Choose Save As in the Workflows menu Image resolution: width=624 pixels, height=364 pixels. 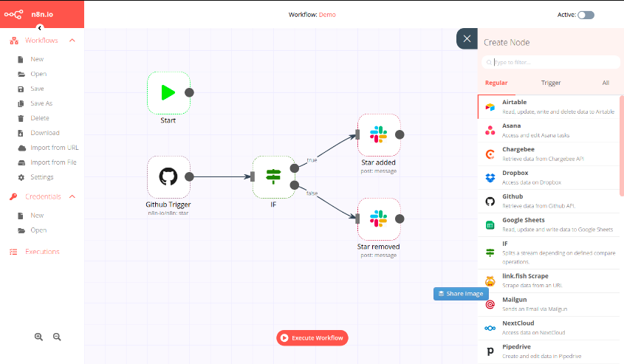(41, 103)
